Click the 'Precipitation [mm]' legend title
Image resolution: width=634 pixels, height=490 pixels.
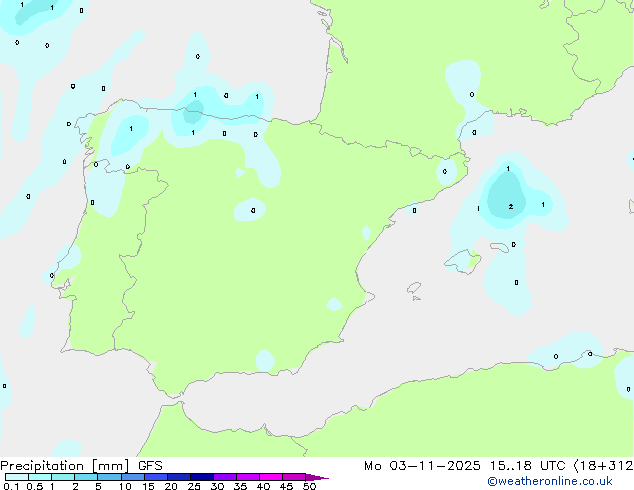65,466
